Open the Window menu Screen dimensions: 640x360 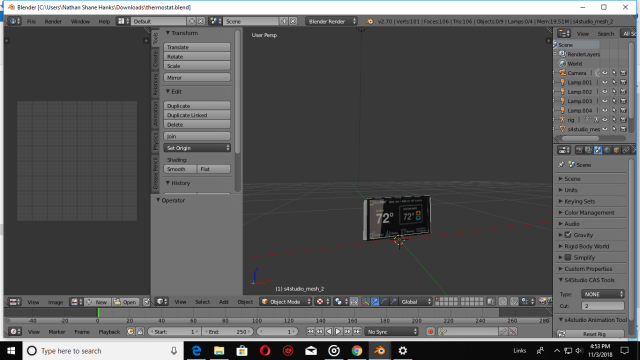point(80,21)
